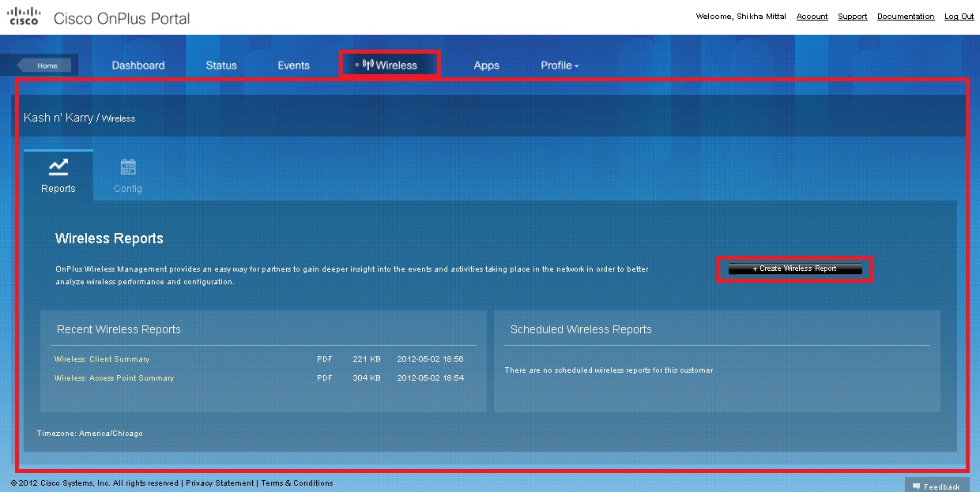Click the Account link
The width and height of the screenshot is (980, 492).
point(812,17)
